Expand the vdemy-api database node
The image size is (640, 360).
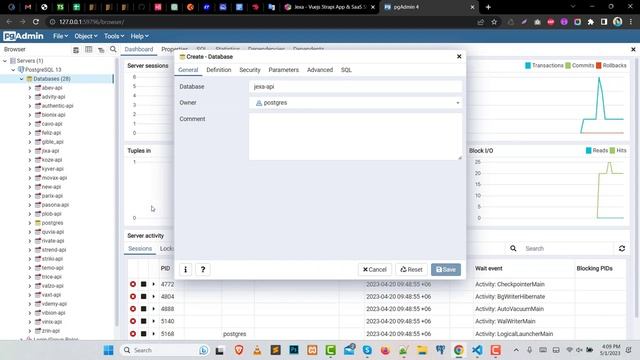[x=30, y=304]
